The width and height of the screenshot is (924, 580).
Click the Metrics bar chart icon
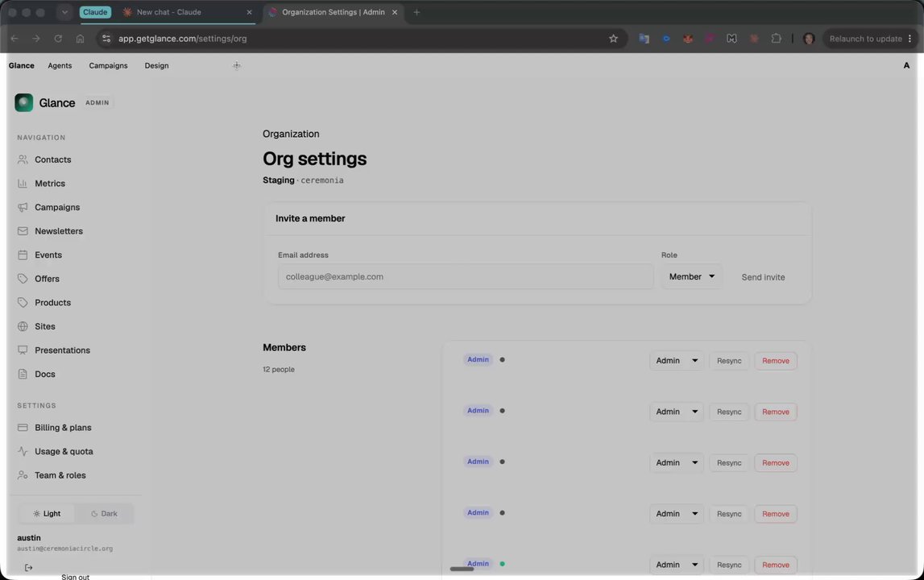(x=23, y=184)
